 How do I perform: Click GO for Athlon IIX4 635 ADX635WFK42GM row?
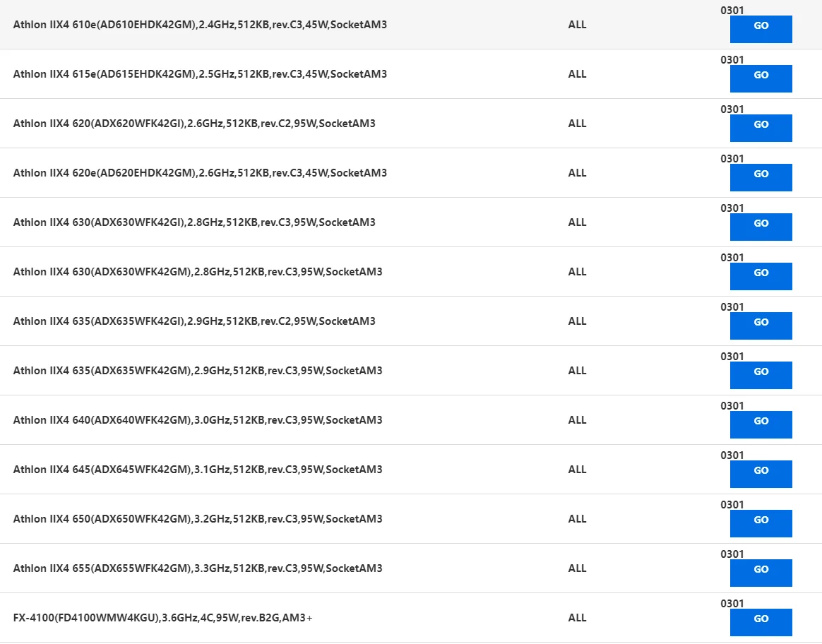761,375
